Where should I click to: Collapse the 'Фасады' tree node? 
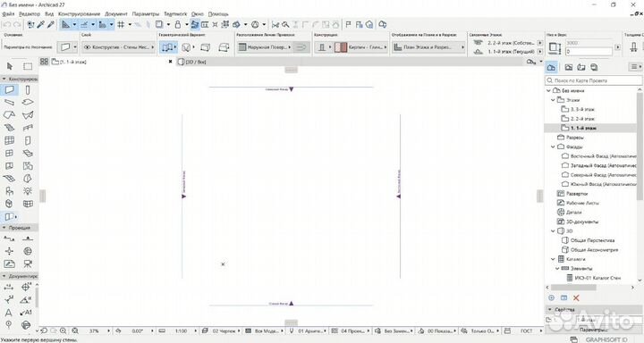[x=553, y=146]
